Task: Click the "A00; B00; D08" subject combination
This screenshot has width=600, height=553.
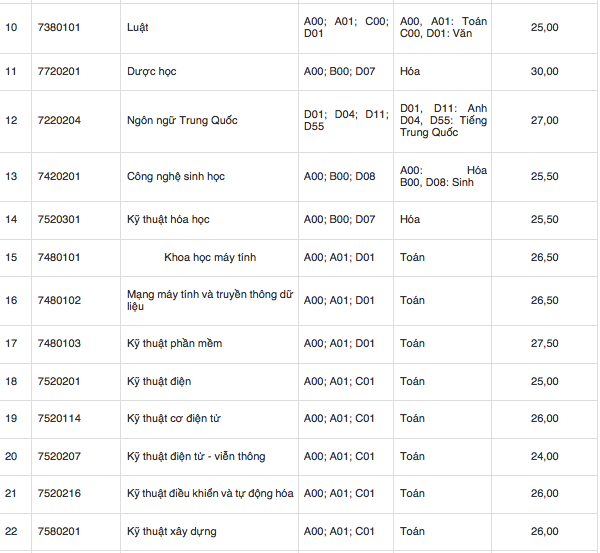Action: pyautogui.click(x=339, y=177)
